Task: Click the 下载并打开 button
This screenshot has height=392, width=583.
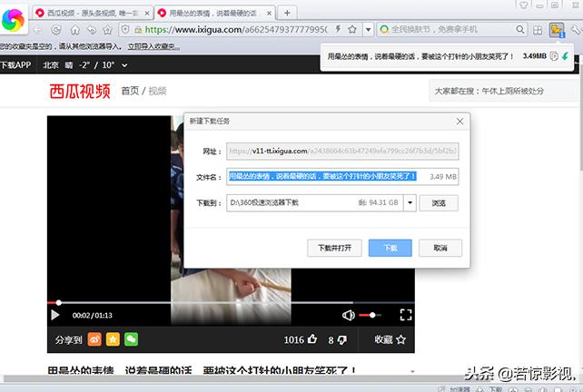Action: (x=334, y=248)
